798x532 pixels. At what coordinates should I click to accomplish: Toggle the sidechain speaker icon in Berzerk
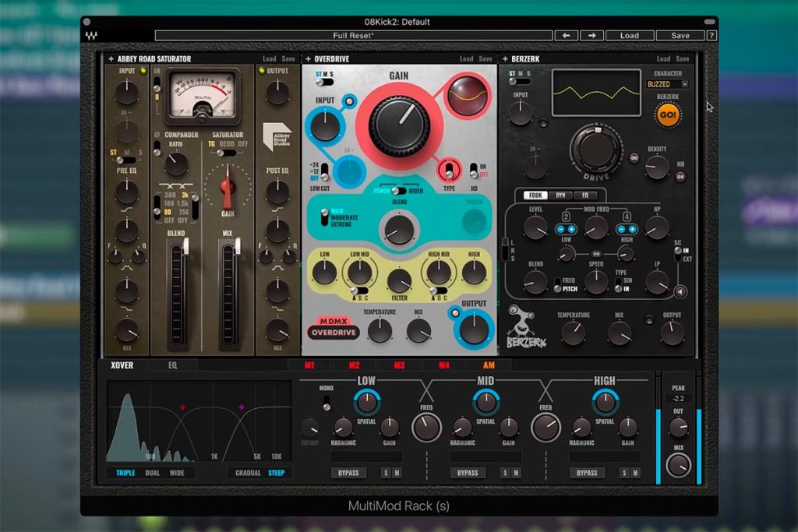click(680, 291)
